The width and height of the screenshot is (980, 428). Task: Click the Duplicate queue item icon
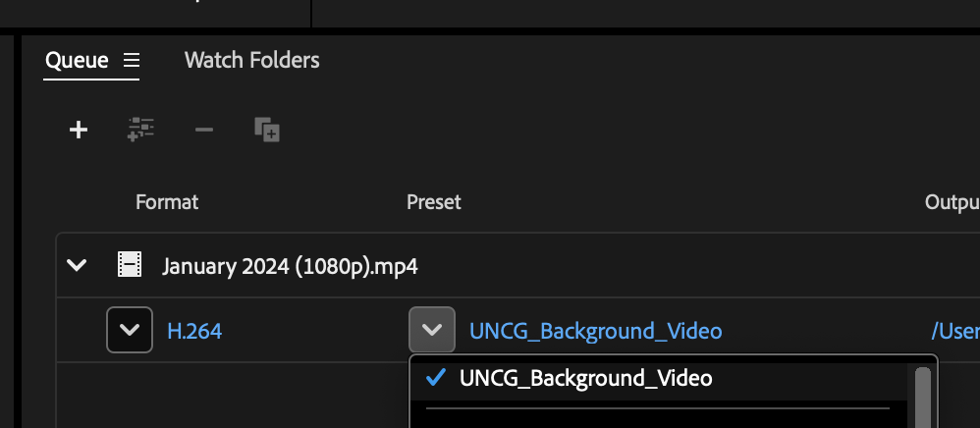click(267, 130)
